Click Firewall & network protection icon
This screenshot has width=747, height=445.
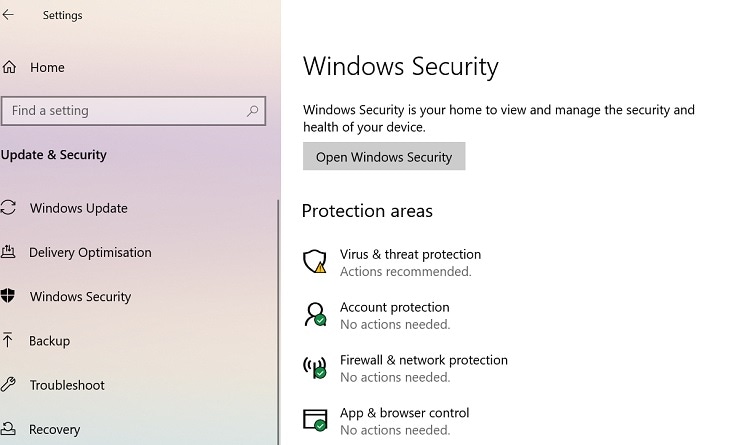pos(315,368)
